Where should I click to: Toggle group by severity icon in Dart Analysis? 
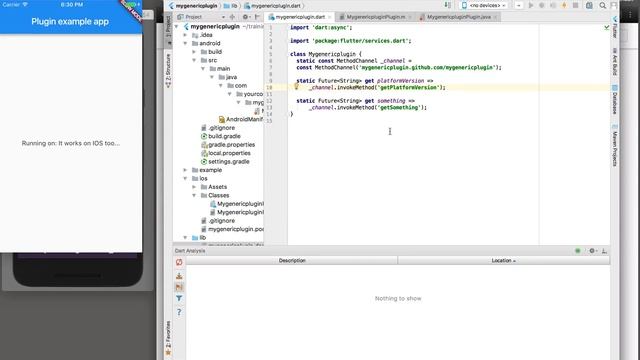tap(179, 287)
